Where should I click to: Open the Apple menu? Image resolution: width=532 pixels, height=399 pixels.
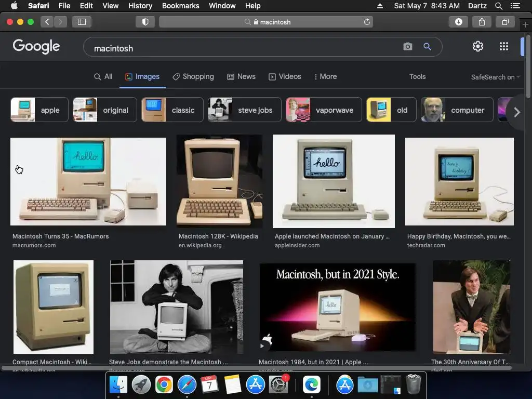click(14, 6)
